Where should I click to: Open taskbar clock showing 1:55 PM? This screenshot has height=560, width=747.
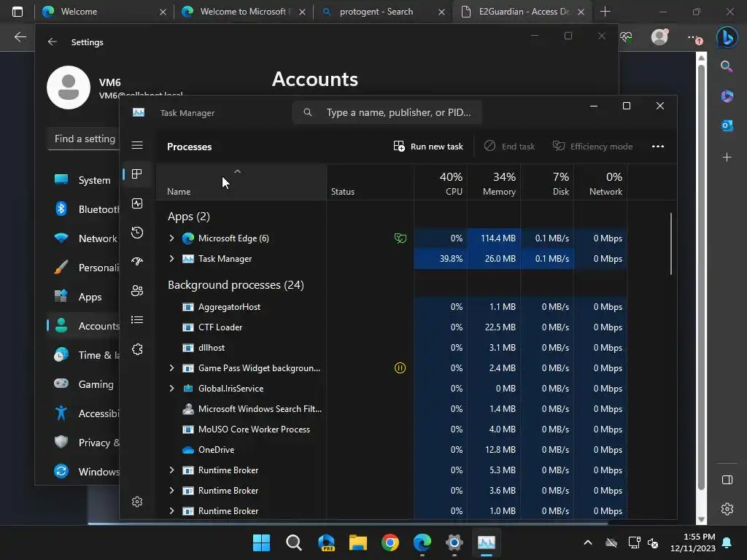point(693,542)
